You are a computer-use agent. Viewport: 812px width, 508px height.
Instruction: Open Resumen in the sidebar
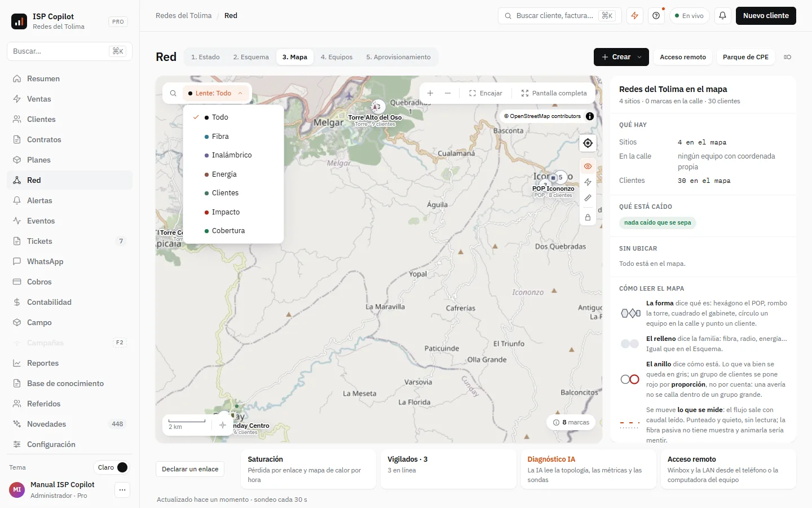tap(70, 78)
